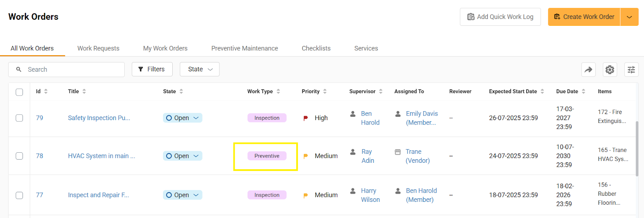Sort by Priority column arrows
Screen dimensions: 644x218
325,91
